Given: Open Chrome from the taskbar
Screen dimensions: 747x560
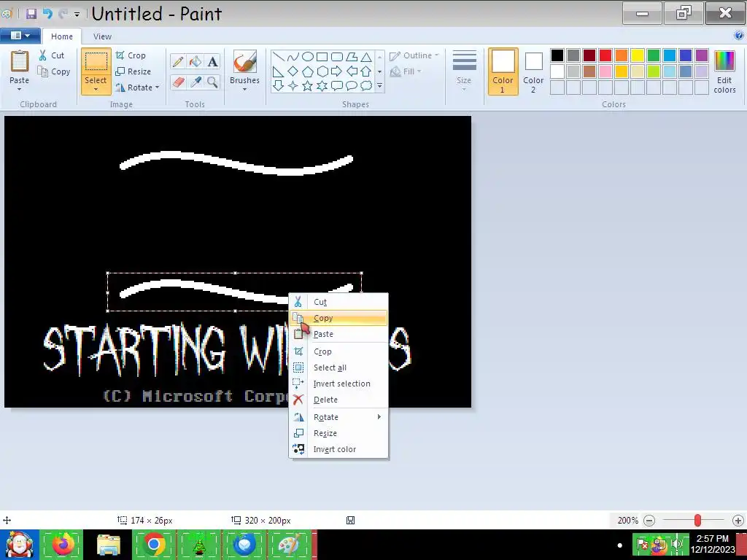Looking at the screenshot, I should click(153, 544).
